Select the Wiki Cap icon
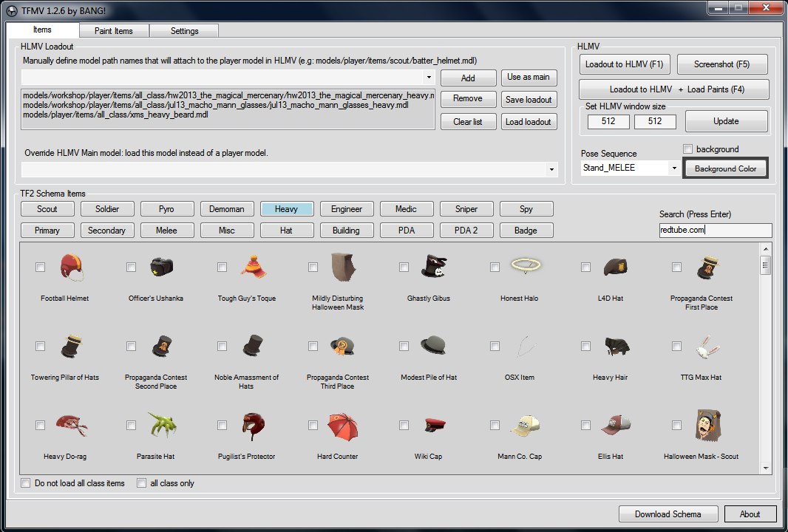Image resolution: width=788 pixels, height=532 pixels. 435,425
